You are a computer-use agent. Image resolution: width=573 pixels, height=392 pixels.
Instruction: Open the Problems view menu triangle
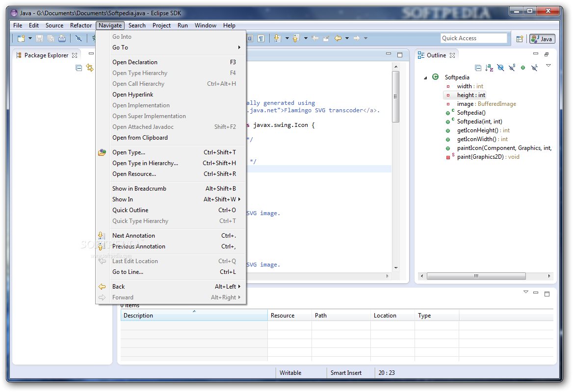pos(526,292)
